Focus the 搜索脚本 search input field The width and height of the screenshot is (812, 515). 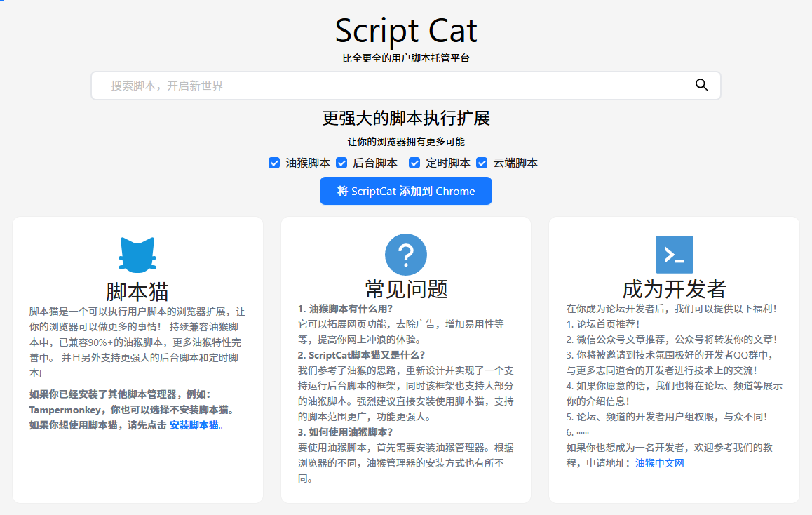pos(406,86)
